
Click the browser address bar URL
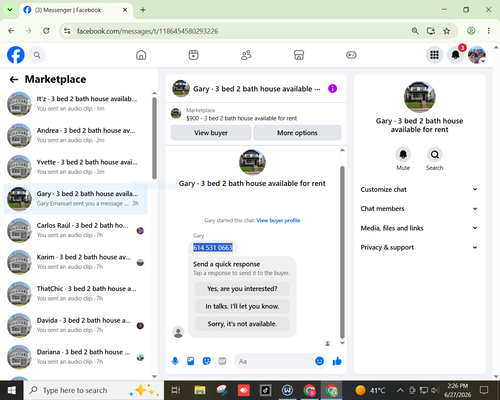coord(147,31)
